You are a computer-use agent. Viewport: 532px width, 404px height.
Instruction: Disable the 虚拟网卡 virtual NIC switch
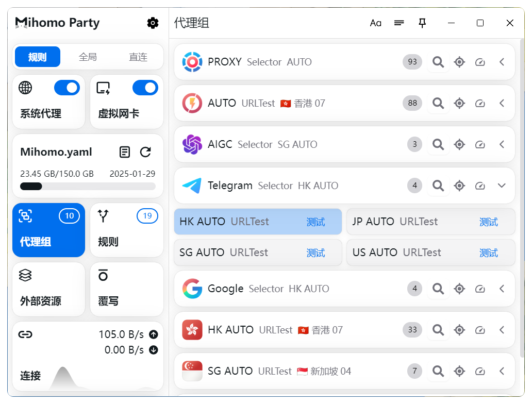(x=145, y=88)
